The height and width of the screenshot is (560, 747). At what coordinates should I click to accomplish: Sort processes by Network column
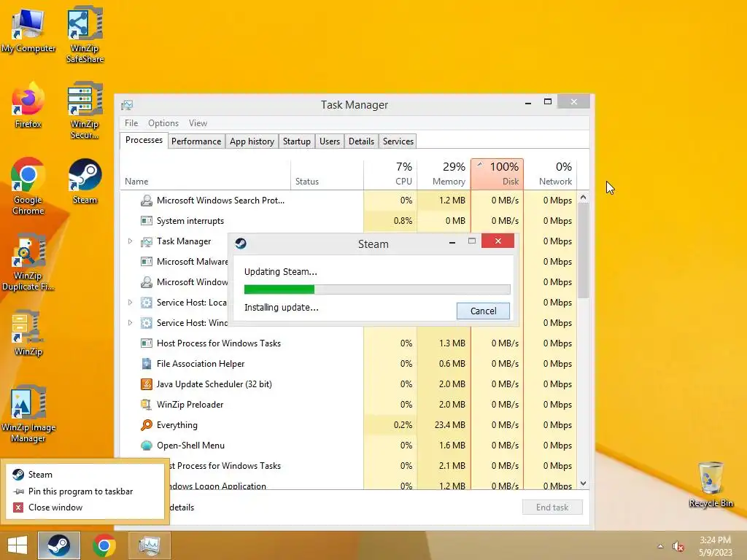[550, 174]
